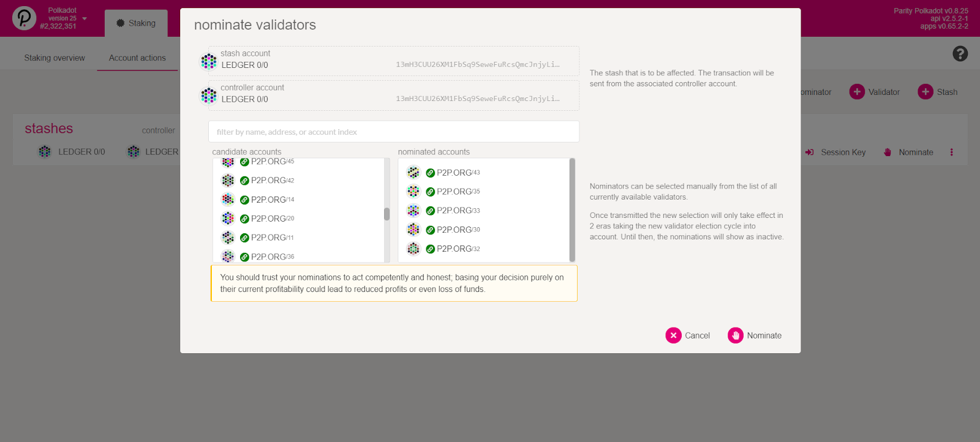Viewport: 980px width, 442px height.
Task: Click the nominated accounts list scrollbar
Action: [572, 210]
